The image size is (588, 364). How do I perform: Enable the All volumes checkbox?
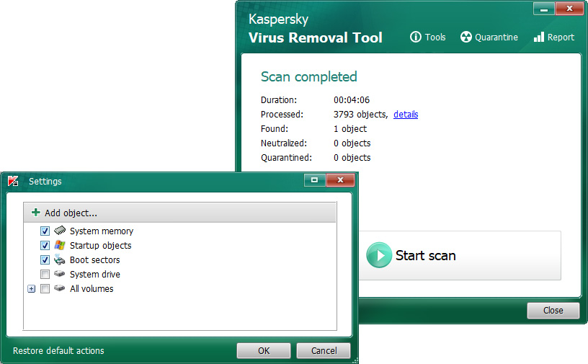coord(45,288)
